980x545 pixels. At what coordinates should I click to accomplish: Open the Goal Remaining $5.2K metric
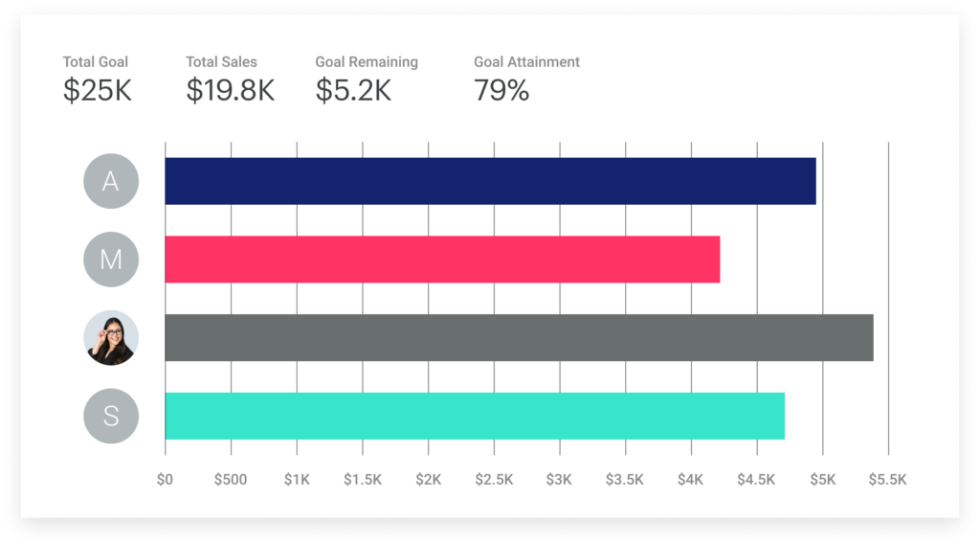366,79
